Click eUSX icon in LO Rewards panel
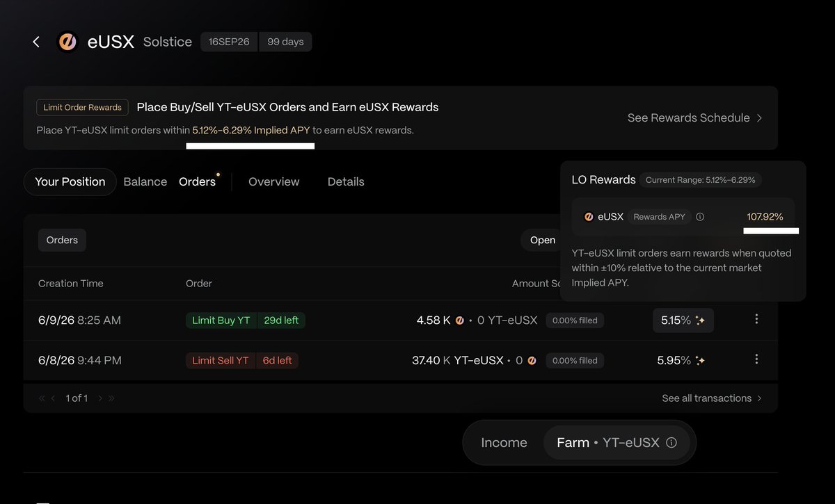This screenshot has width=835, height=504. coord(589,217)
